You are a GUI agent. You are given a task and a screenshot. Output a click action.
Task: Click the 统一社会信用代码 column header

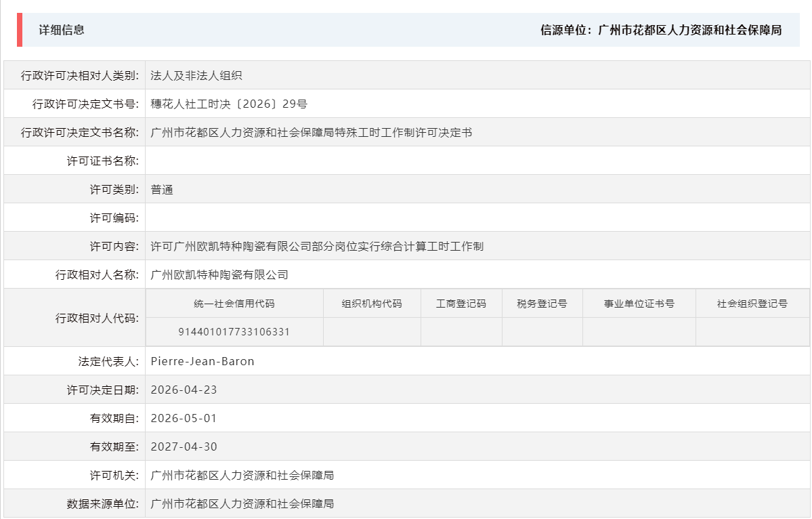(x=234, y=304)
